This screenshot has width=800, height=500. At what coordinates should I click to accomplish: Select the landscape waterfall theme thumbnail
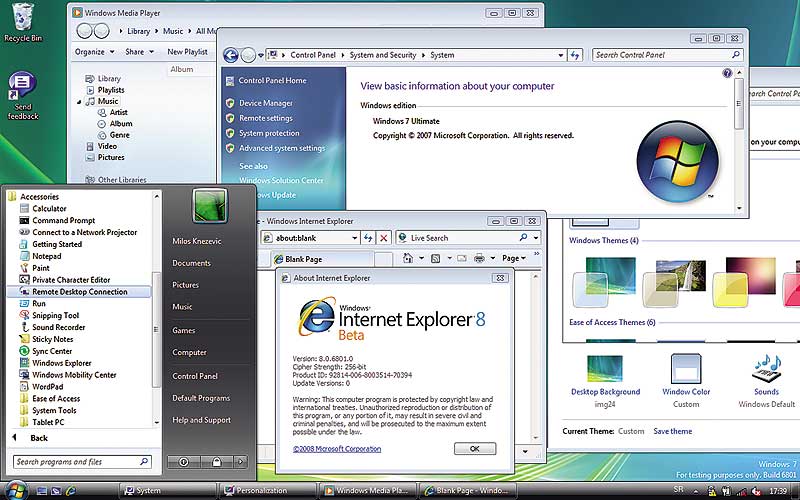click(x=673, y=283)
